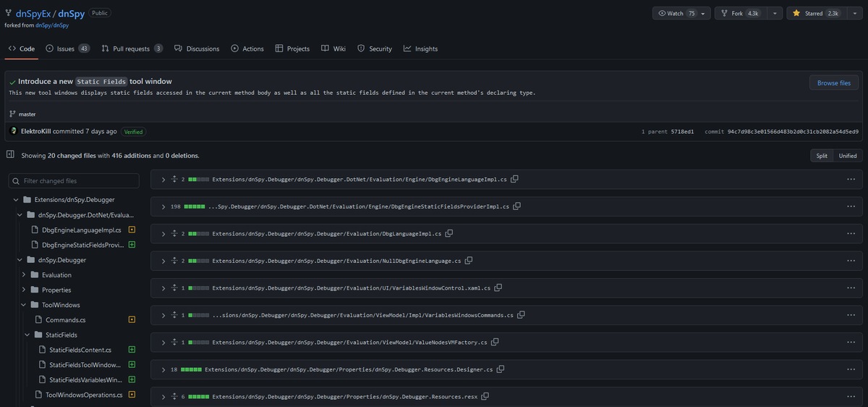868x407 pixels.
Task: Copy path of VariablesWindowControl.xaml.cs file
Action: tap(498, 288)
